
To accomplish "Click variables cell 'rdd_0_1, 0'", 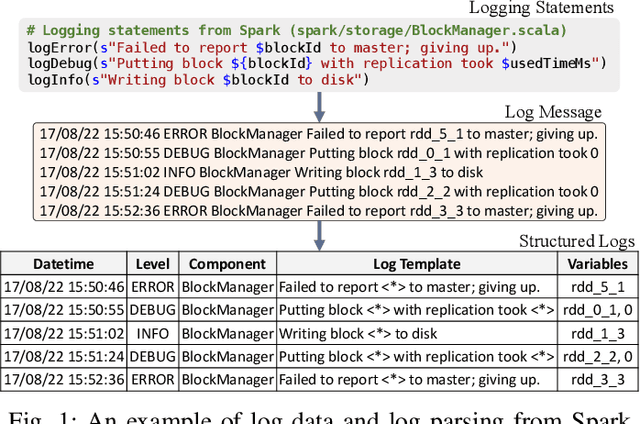I will pyautogui.click(x=598, y=310).
